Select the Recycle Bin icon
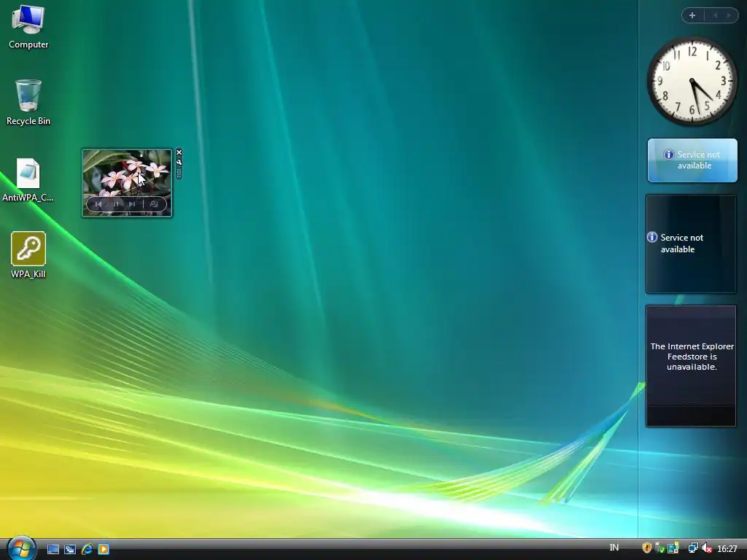 point(28,103)
